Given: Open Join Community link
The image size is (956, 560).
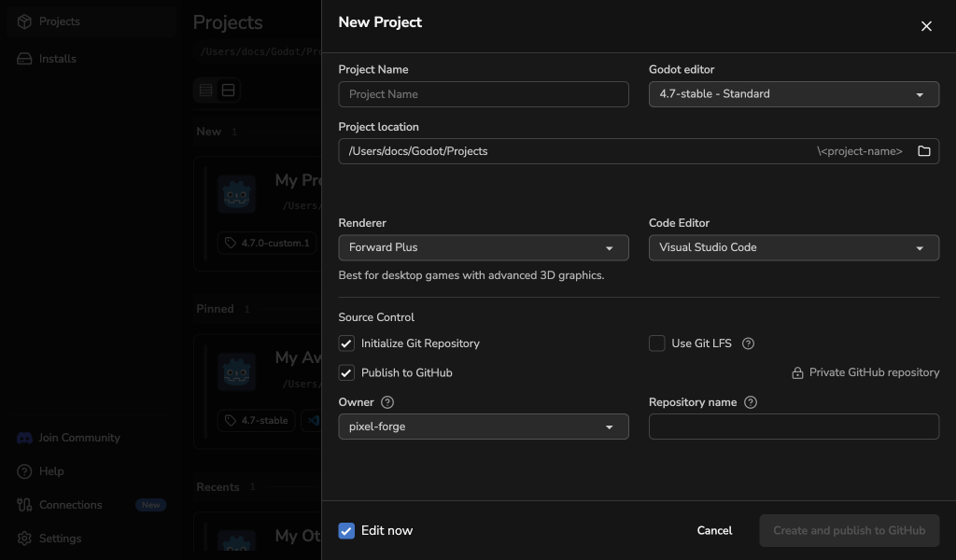Looking at the screenshot, I should [x=79, y=438].
